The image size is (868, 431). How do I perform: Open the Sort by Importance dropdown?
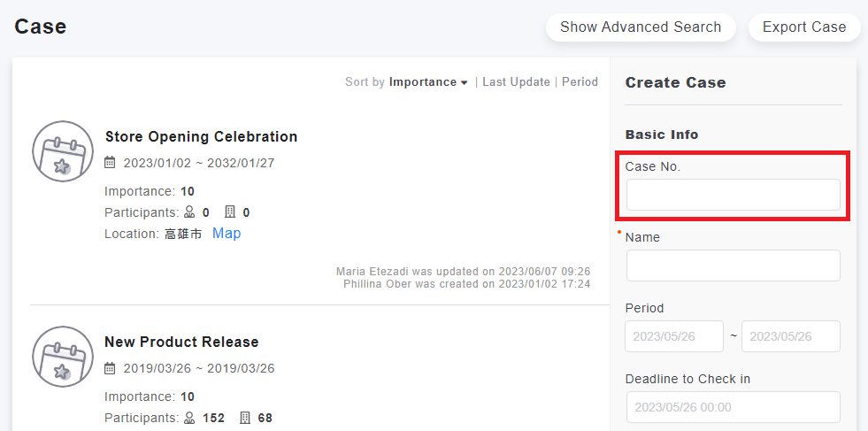tap(428, 82)
